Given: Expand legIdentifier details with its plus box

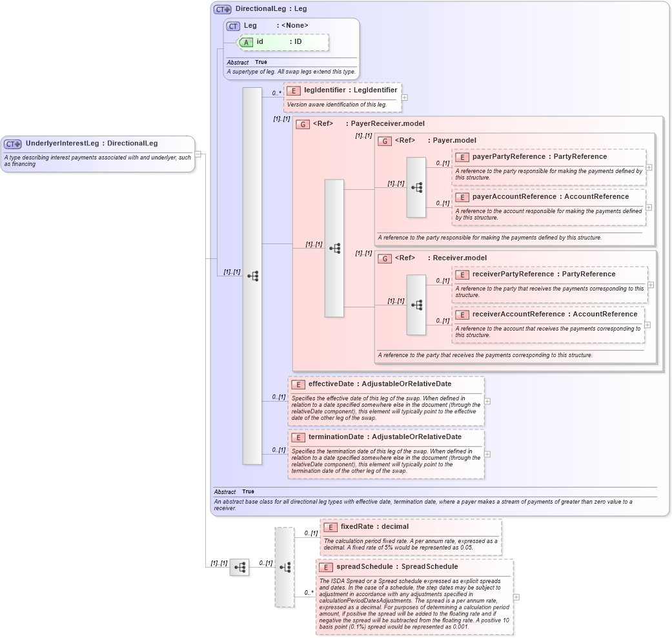Looking at the screenshot, I should pyautogui.click(x=404, y=98).
